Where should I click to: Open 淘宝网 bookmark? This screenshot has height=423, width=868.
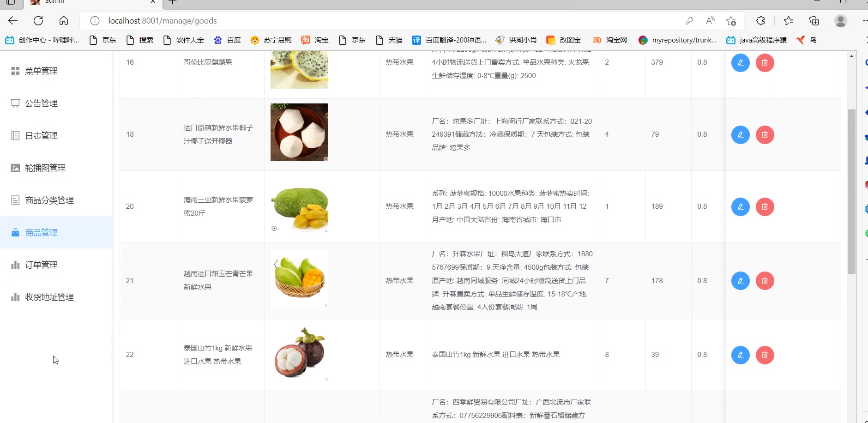(x=610, y=40)
